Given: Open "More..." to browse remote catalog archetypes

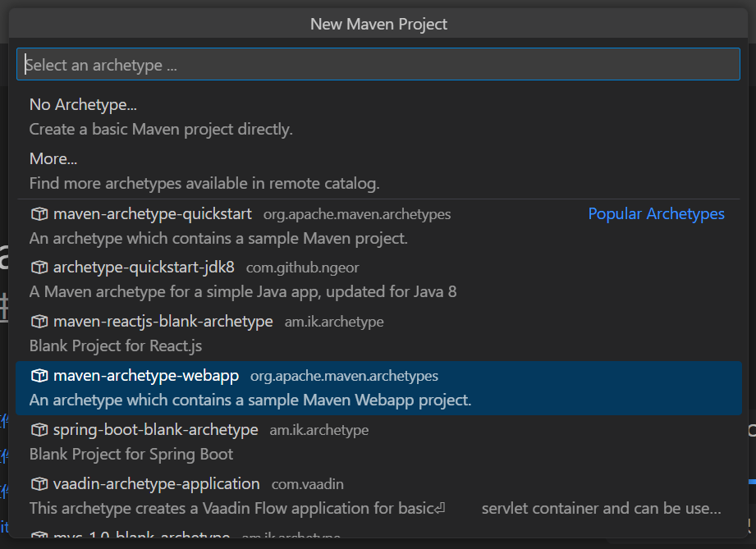Looking at the screenshot, I should (53, 158).
